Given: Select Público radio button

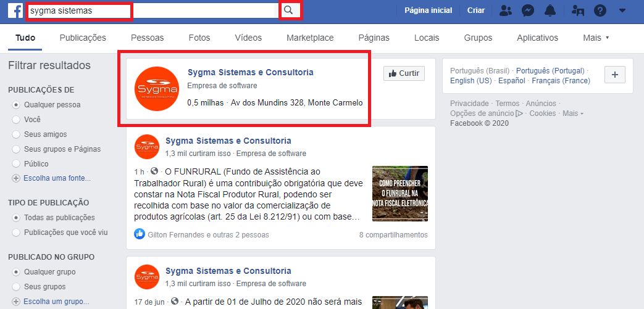Looking at the screenshot, I should point(16,164).
